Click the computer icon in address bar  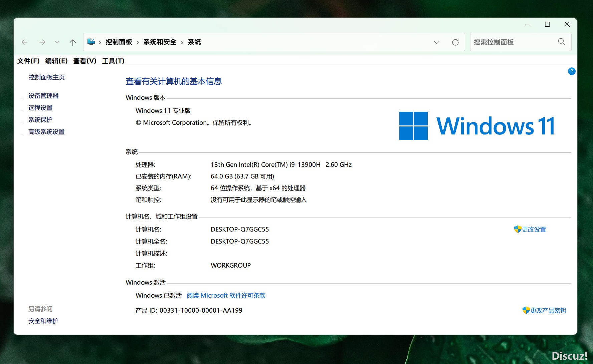[x=91, y=41]
